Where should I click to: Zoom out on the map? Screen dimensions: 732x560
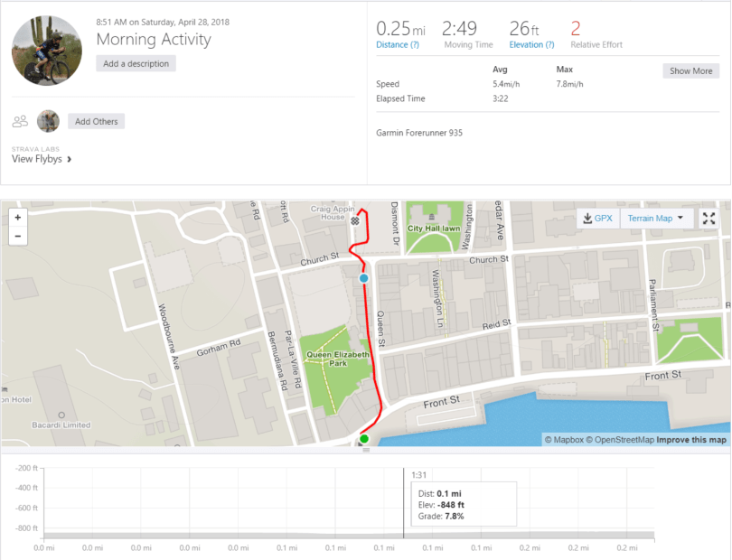point(18,236)
